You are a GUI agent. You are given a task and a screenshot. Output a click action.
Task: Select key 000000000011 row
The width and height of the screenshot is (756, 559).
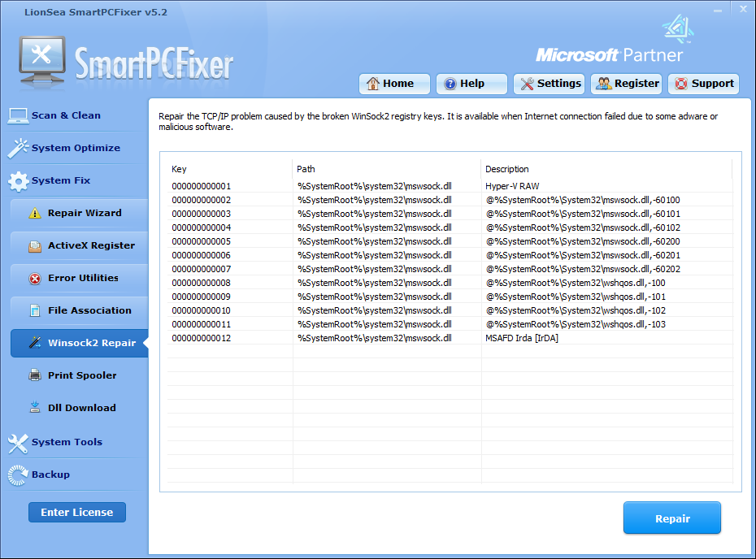[450, 324]
